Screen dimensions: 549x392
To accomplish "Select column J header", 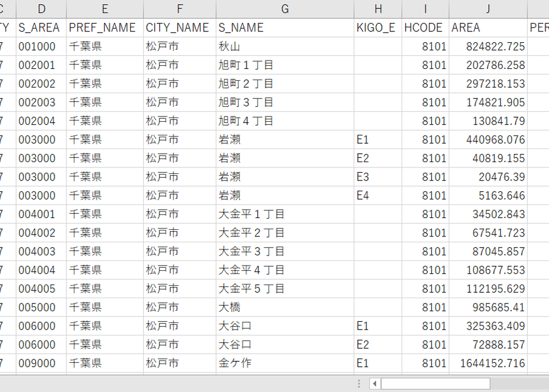I will [x=488, y=9].
